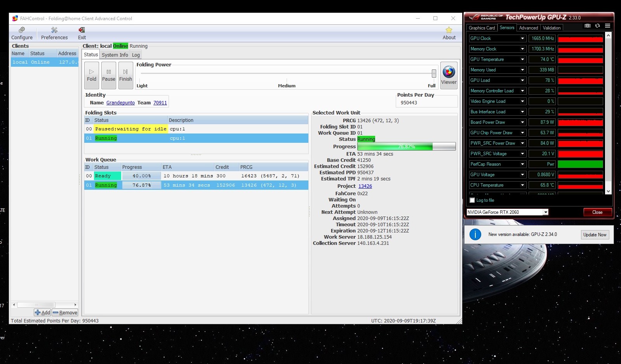Click the Clients Name column header
Image resolution: width=621 pixels, height=364 pixels.
[x=20, y=54]
